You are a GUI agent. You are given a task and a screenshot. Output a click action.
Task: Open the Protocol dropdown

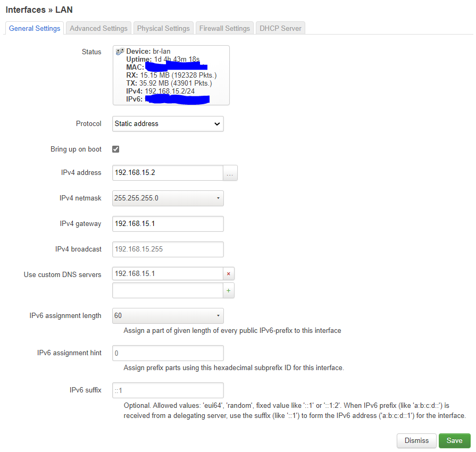tap(168, 124)
